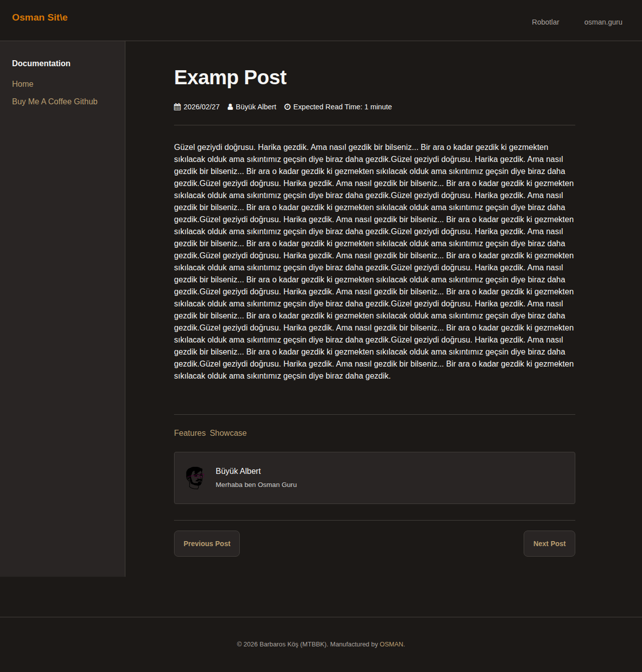Viewport: 642px width, 672px height.
Task: Click Büyük Albert in the post metadata row
Action: [x=256, y=107]
